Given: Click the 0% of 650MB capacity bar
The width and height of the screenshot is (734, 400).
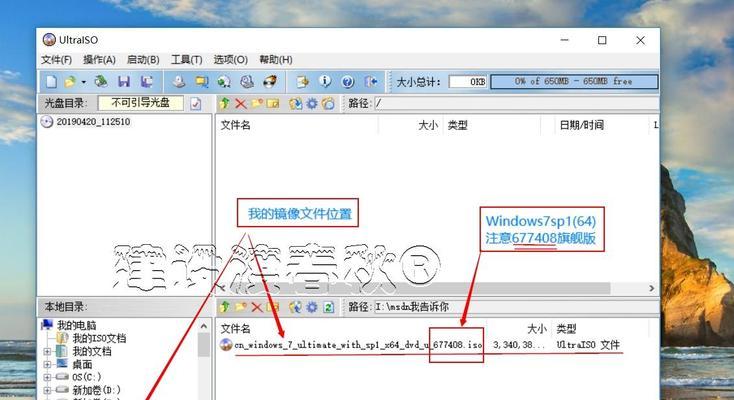Looking at the screenshot, I should (574, 81).
